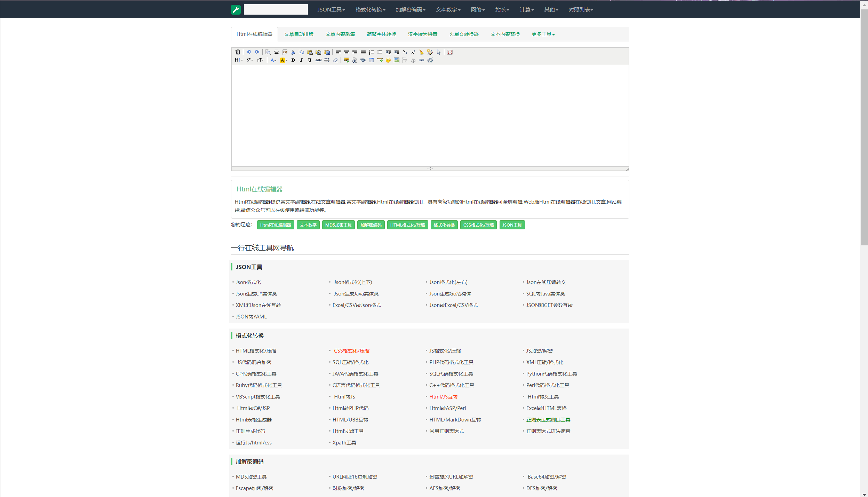Screen dimensions: 868x497
Task: Open the JSON工具 navigation menu
Action: [331, 10]
